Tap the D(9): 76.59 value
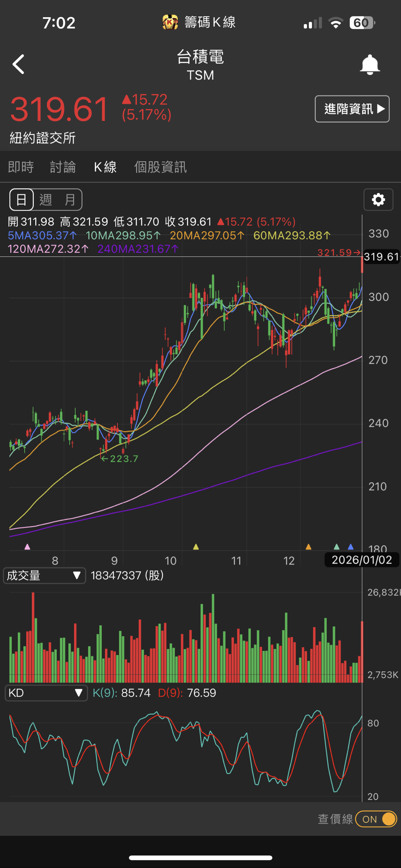The height and width of the screenshot is (868, 401). [187, 693]
